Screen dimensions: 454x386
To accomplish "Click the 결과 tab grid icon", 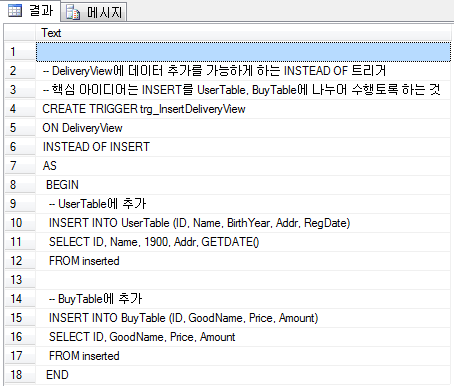I will [x=15, y=11].
